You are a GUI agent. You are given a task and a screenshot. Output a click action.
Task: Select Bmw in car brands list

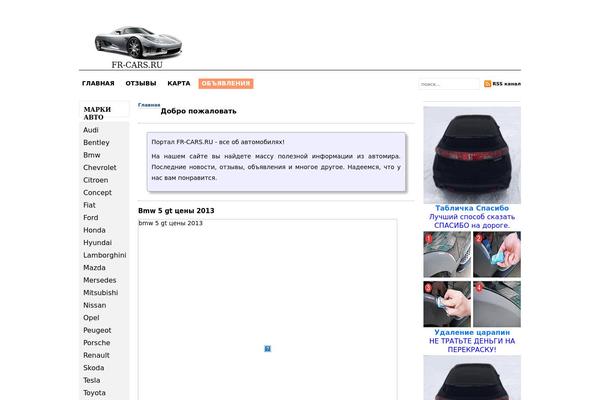point(91,155)
